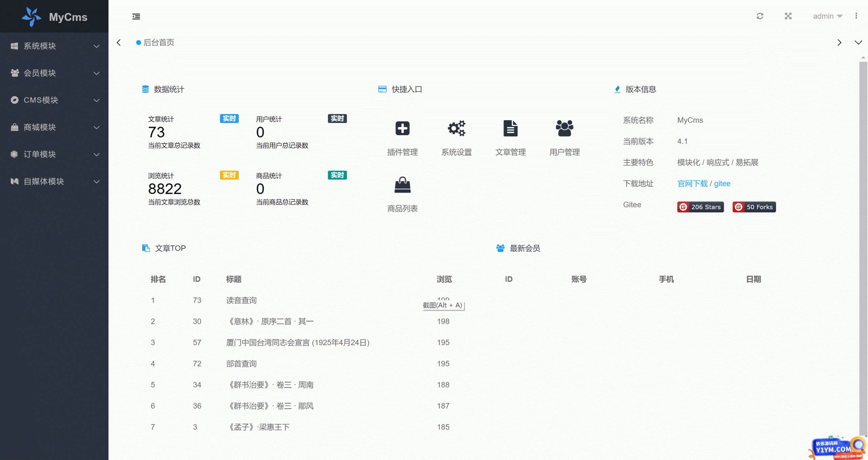Open 插件管理 plugin management shortcut icon
The image size is (868, 460).
click(x=402, y=128)
